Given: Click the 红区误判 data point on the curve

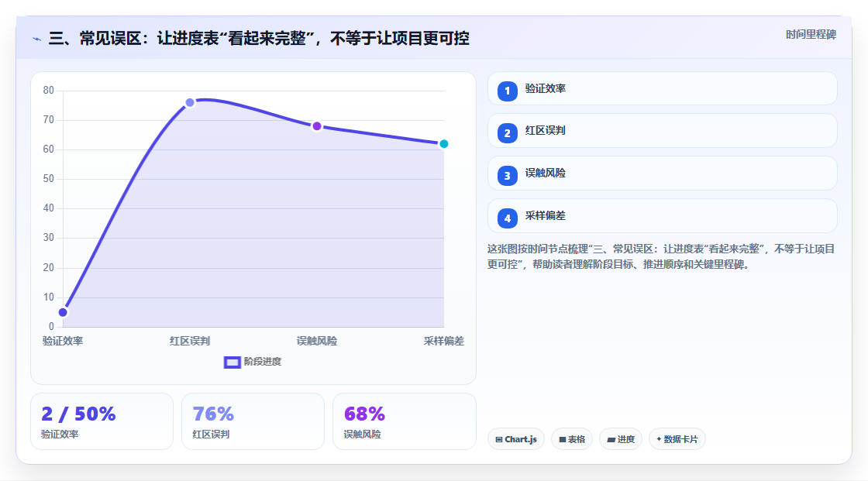Looking at the screenshot, I should (x=190, y=102).
